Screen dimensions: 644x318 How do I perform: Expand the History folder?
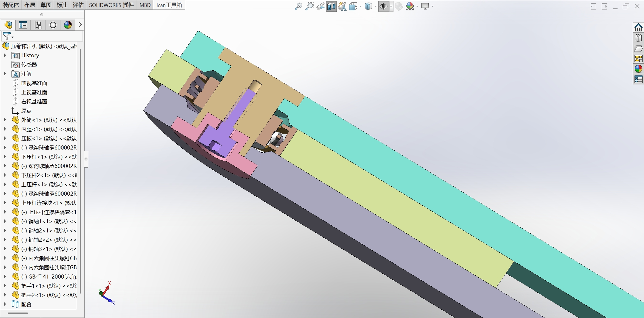click(x=5, y=55)
